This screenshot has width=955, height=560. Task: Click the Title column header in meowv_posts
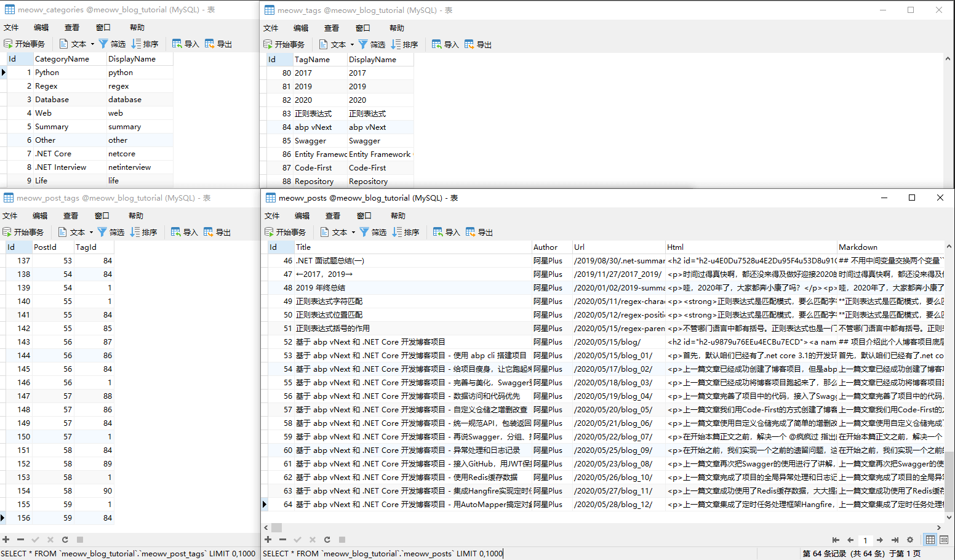click(303, 247)
